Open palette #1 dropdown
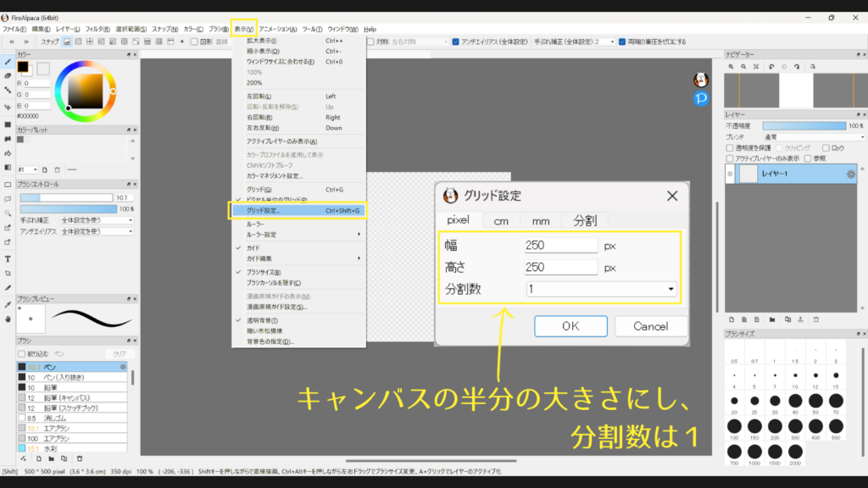 point(28,169)
